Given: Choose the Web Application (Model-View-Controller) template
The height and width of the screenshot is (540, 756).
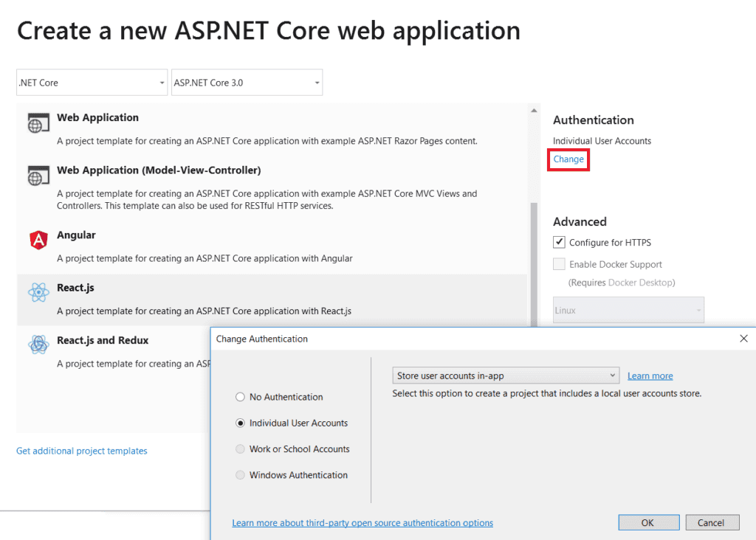Looking at the screenshot, I should (159, 170).
